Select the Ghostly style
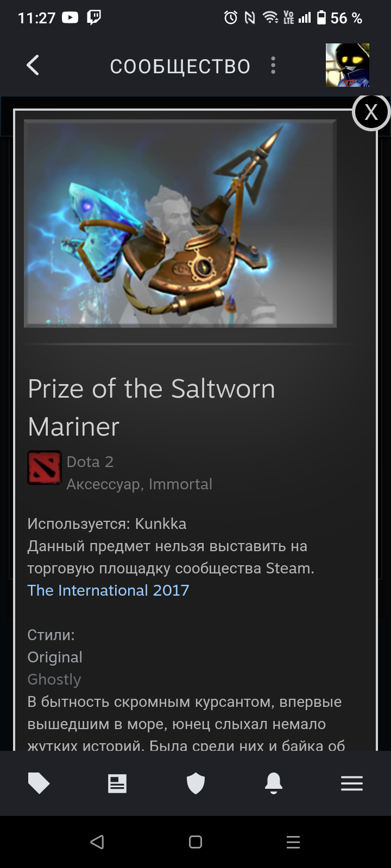 [54, 679]
